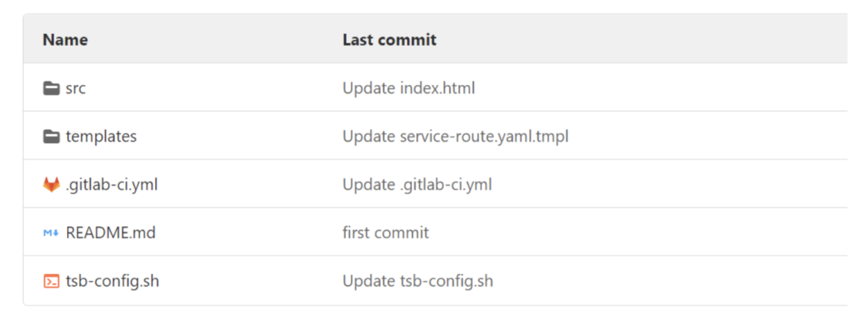Screen dimensions: 868x319
Task: Open the templates folder name link
Action: tap(102, 137)
